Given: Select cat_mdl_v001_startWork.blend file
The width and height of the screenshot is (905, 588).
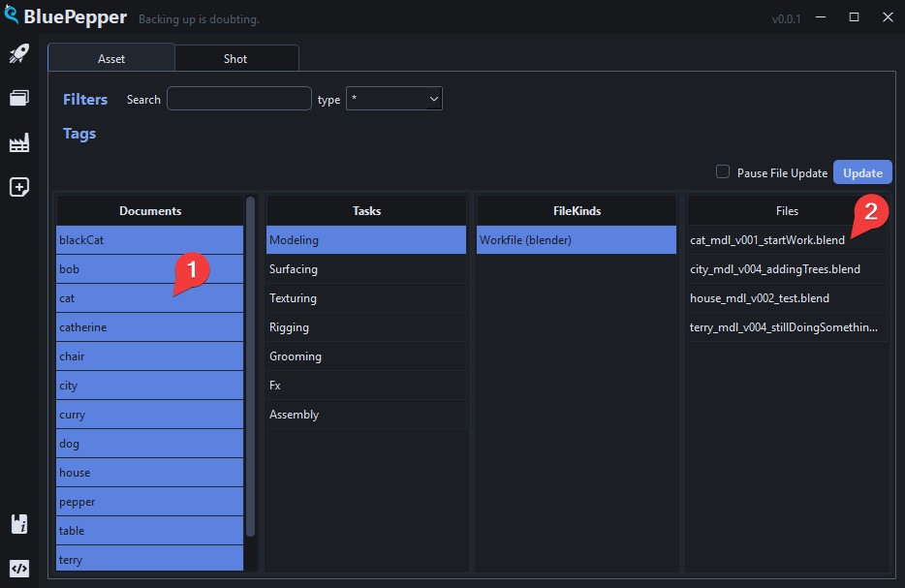Looking at the screenshot, I should [x=787, y=240].
